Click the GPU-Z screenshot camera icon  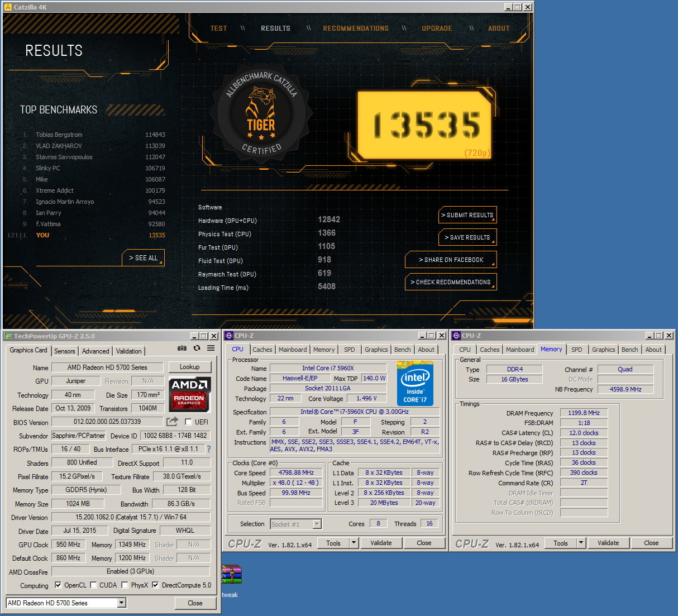point(182,348)
